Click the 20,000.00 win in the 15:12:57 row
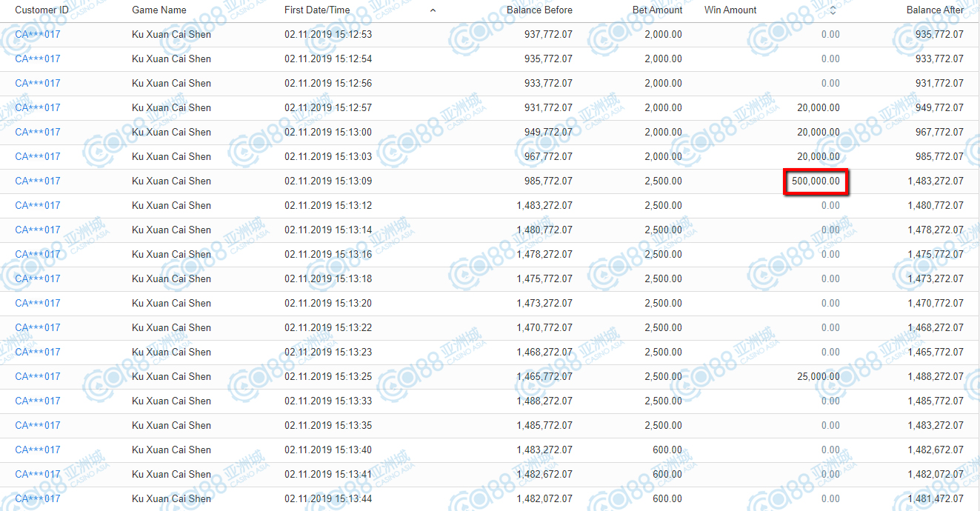The height and width of the screenshot is (511, 980). click(819, 107)
